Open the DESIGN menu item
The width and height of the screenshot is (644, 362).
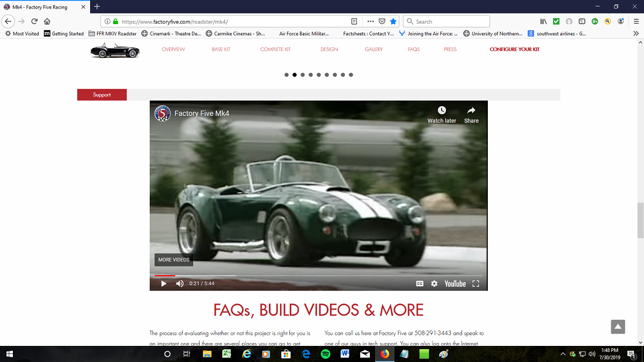[x=330, y=49]
